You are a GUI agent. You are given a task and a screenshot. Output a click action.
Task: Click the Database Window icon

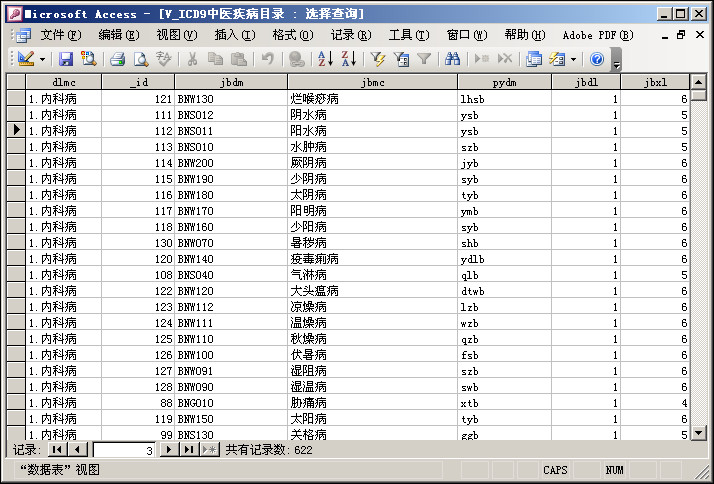point(534,59)
